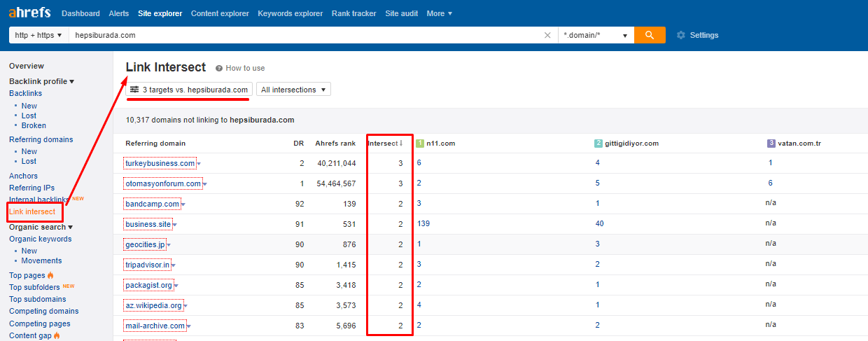Open Overview in sidebar
Viewport: 868px width, 341px height.
(x=27, y=66)
